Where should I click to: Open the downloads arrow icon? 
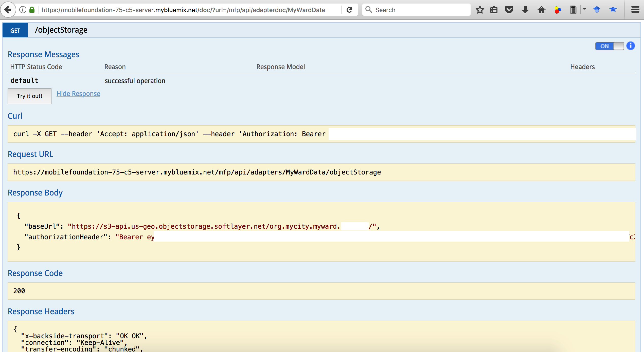[x=525, y=10]
